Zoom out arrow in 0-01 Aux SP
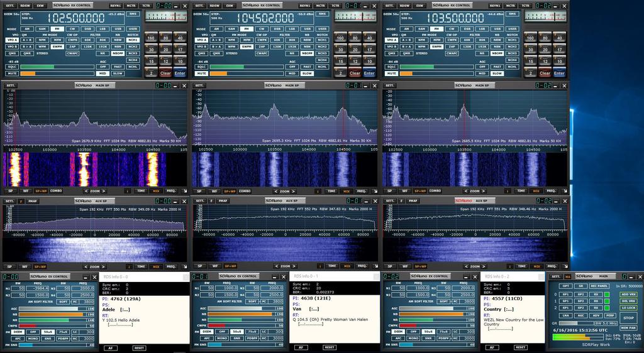The width and height of the screenshot is (644, 353). click(276, 266)
